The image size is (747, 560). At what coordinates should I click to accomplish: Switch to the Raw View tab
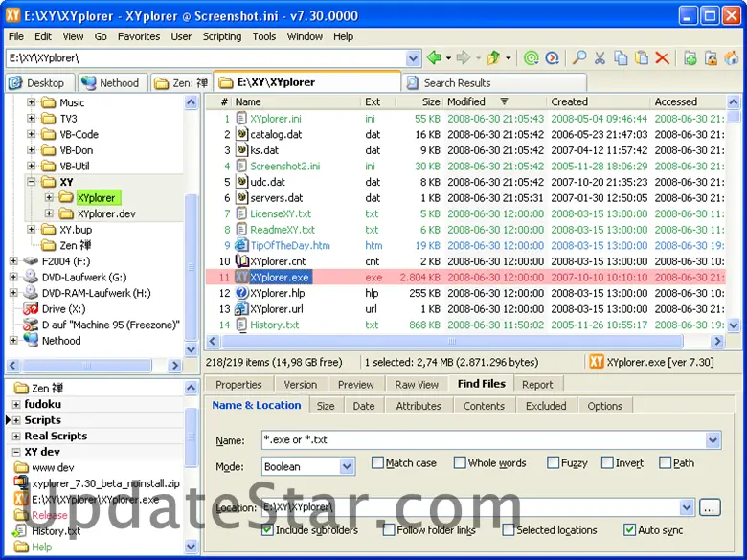pyautogui.click(x=417, y=384)
